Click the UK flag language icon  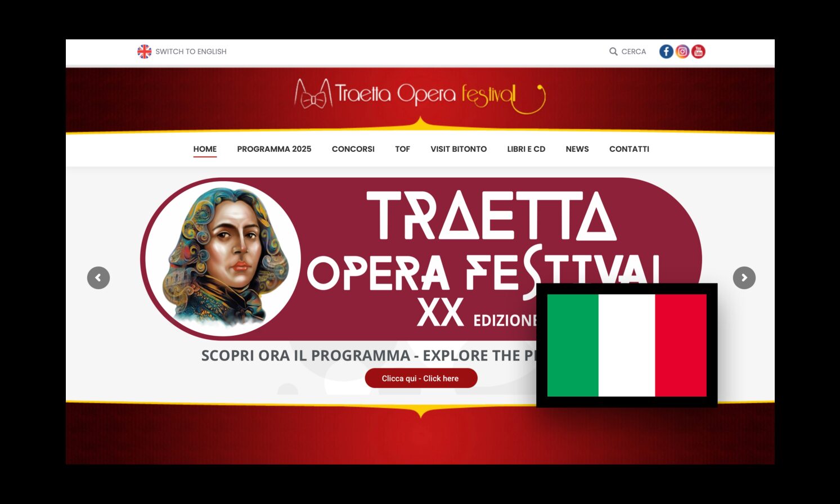(145, 52)
